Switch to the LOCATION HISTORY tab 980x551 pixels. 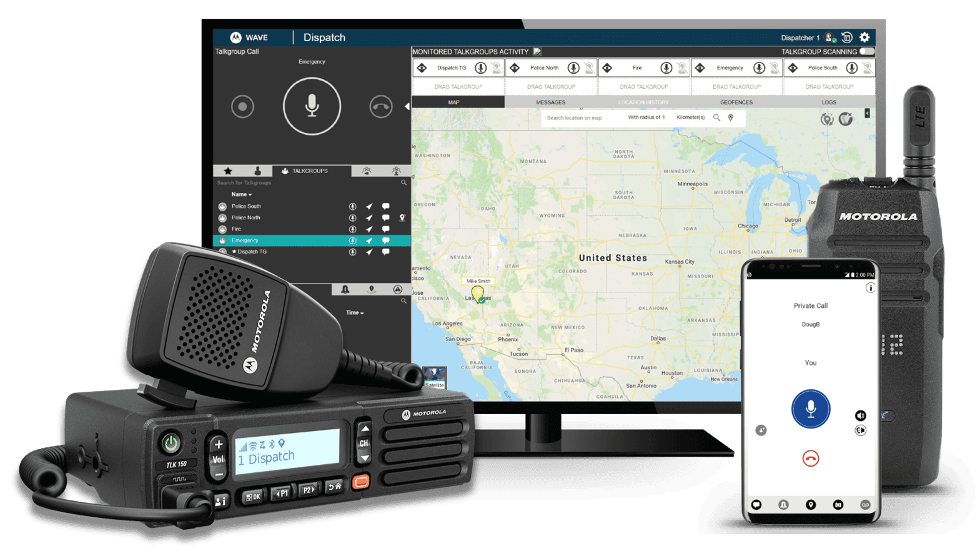(643, 102)
